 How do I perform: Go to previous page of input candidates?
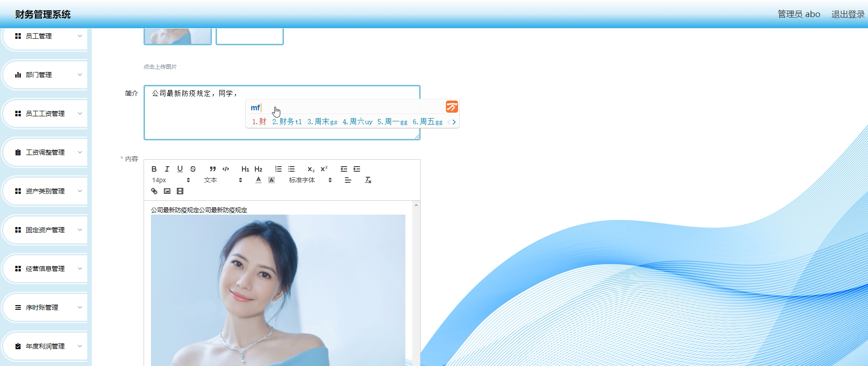(449, 122)
